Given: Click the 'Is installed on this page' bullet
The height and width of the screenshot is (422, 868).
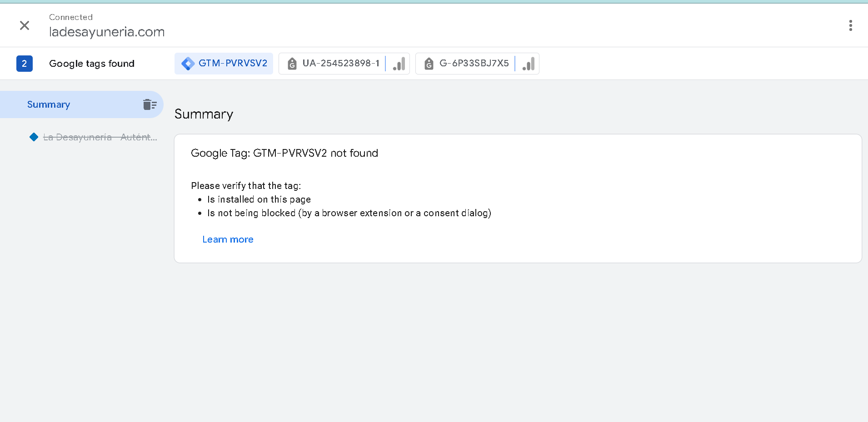Looking at the screenshot, I should (259, 199).
